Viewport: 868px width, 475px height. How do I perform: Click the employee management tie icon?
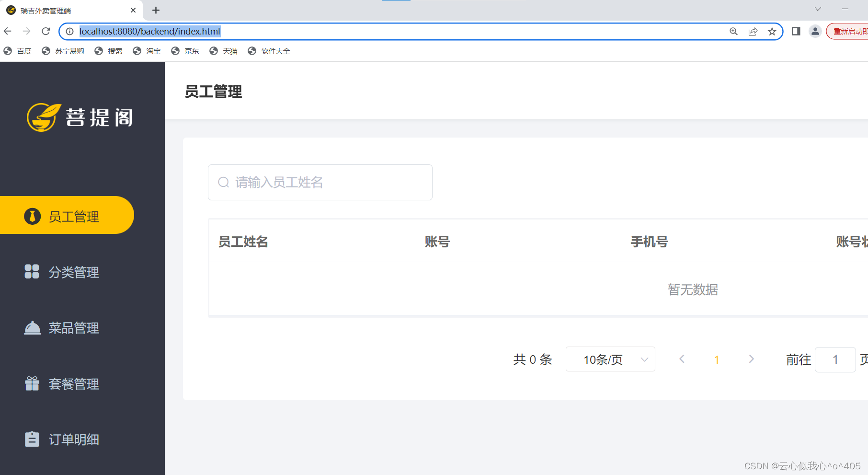point(32,216)
